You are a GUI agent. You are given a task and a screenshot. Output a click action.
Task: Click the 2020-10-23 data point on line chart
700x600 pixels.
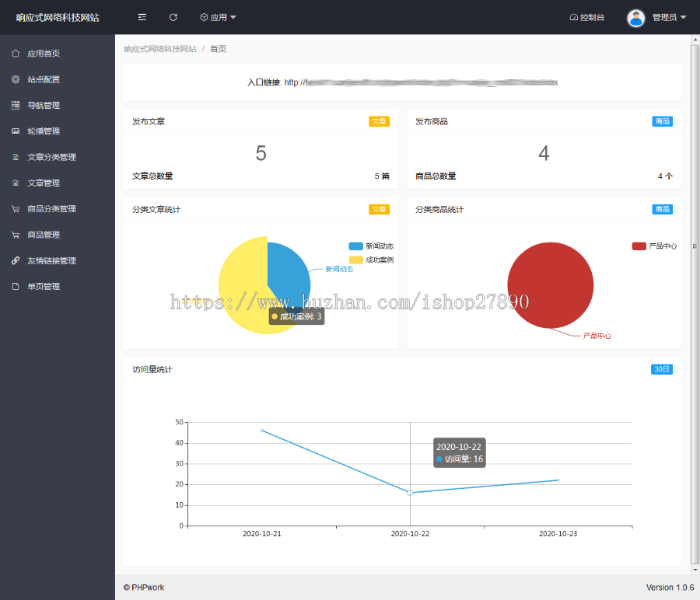(x=558, y=480)
